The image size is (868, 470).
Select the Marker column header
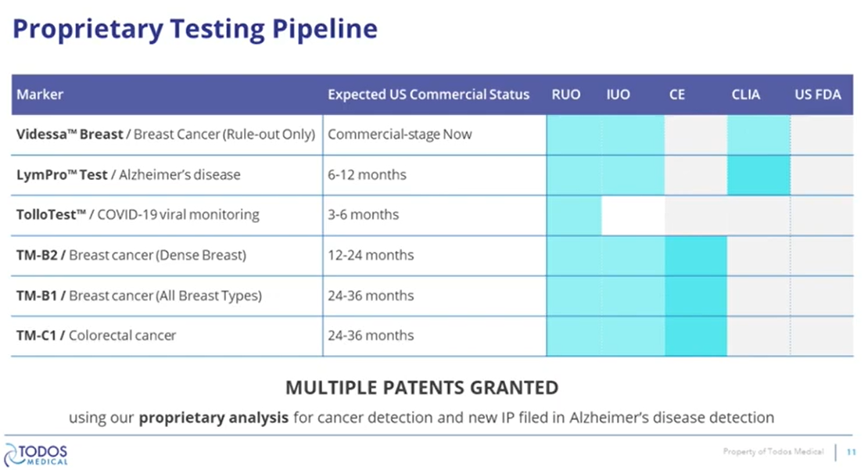pos(40,95)
